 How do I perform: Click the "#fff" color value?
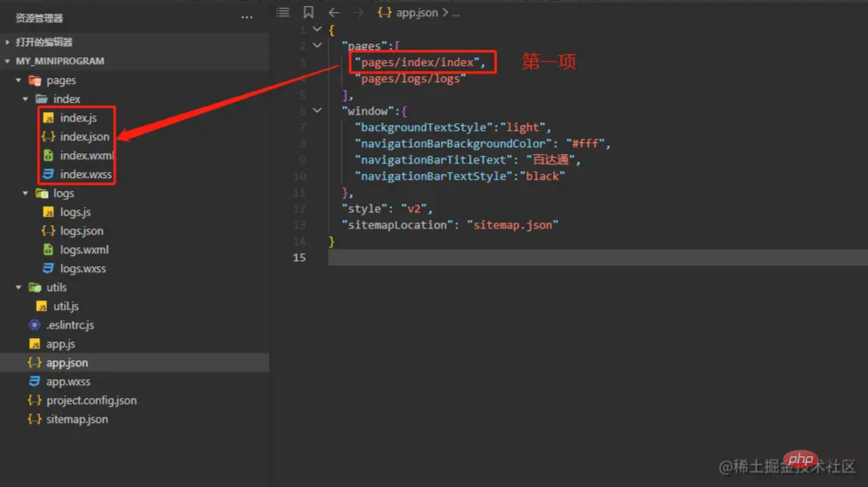point(586,144)
